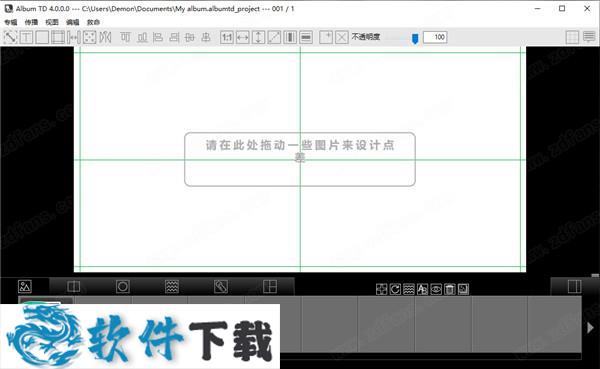Open the last menu 救命

tap(93, 22)
